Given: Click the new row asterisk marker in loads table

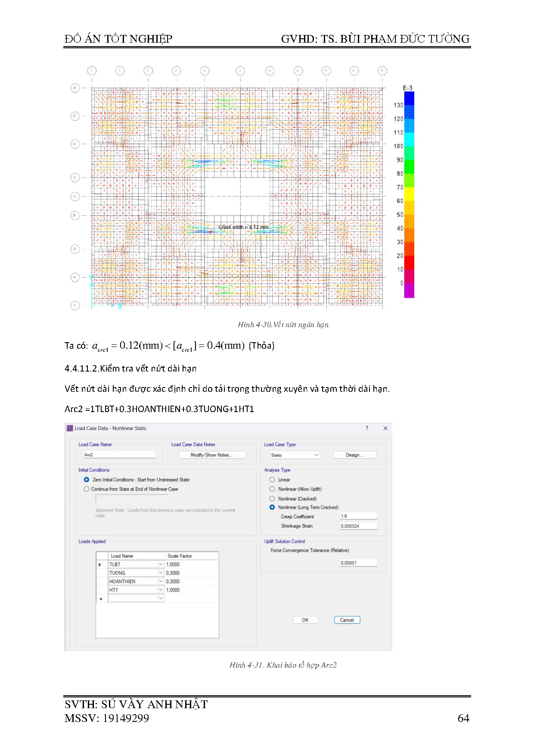Looking at the screenshot, I should (x=101, y=599).
